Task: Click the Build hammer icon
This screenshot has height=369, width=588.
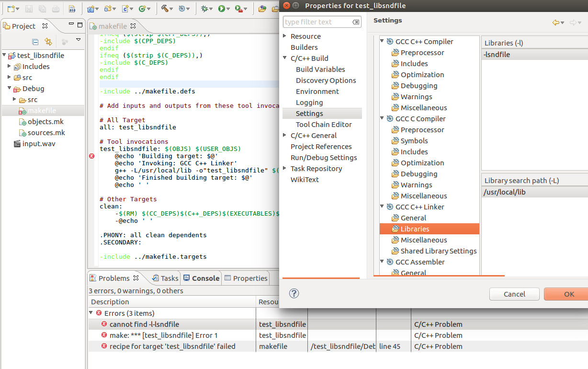Action: pyautogui.click(x=165, y=9)
